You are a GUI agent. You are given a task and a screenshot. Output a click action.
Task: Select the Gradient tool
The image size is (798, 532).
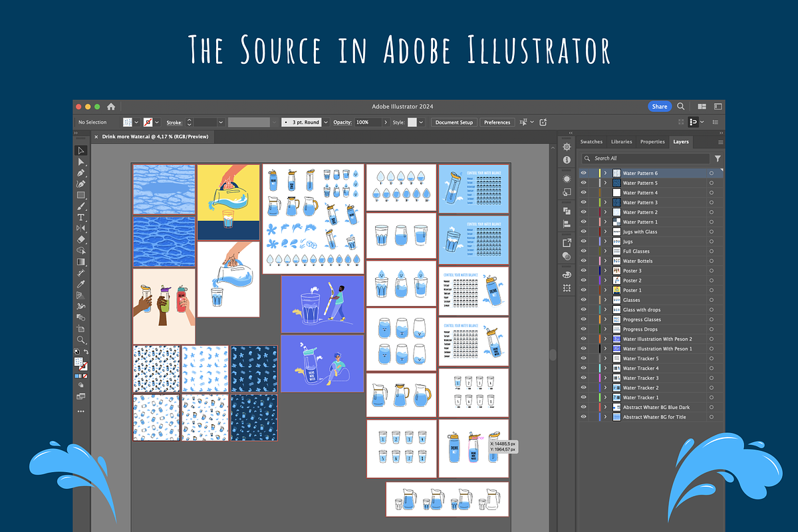pyautogui.click(x=81, y=262)
